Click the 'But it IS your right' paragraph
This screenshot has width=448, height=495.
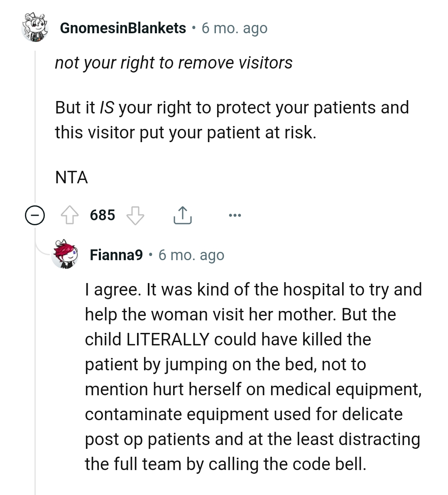click(232, 120)
